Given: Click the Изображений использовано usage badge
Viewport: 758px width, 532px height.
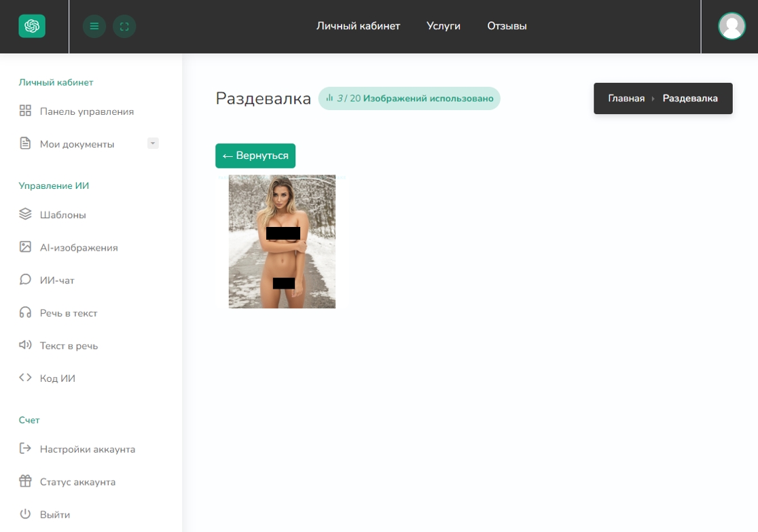Looking at the screenshot, I should tap(409, 99).
